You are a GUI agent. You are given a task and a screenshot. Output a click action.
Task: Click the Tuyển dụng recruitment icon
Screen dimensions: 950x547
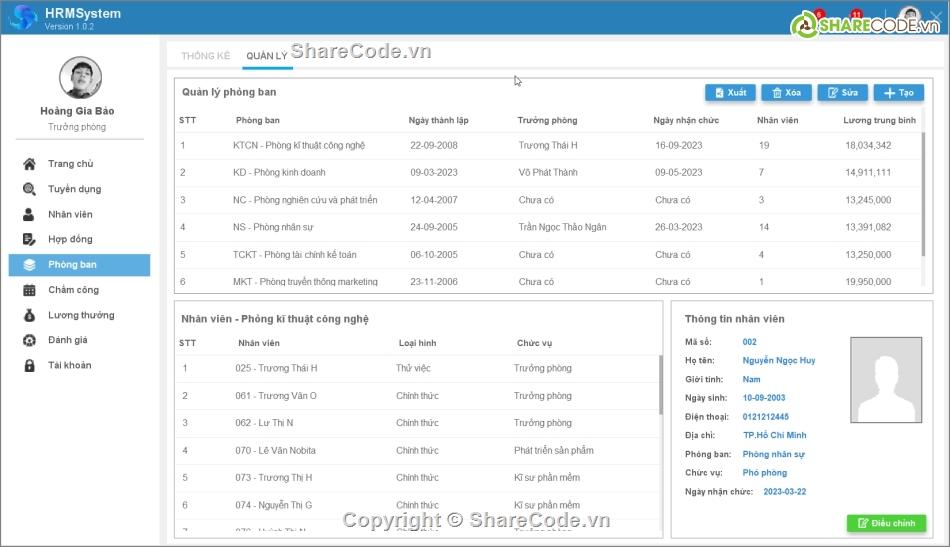[x=29, y=189]
